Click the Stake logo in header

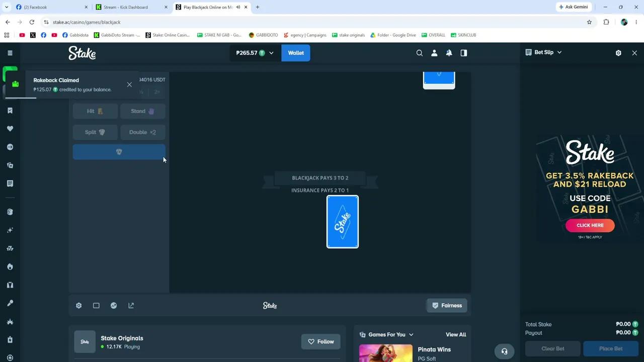point(82,53)
